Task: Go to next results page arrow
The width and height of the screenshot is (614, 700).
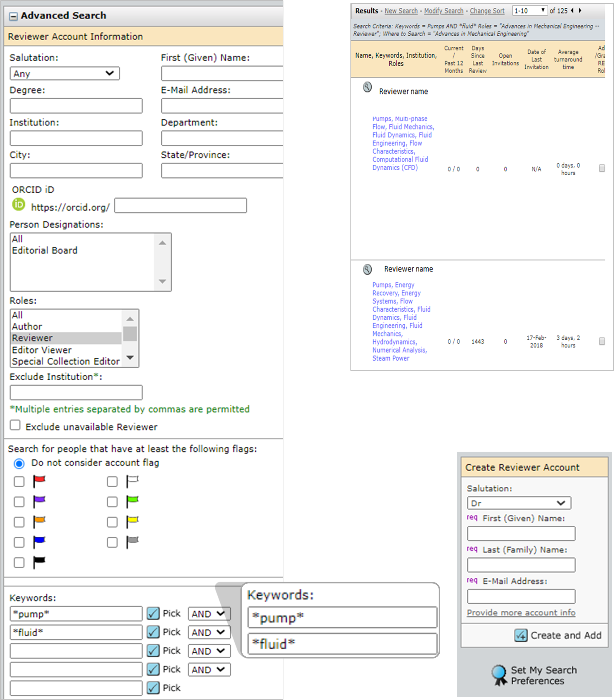Action: pos(580,11)
